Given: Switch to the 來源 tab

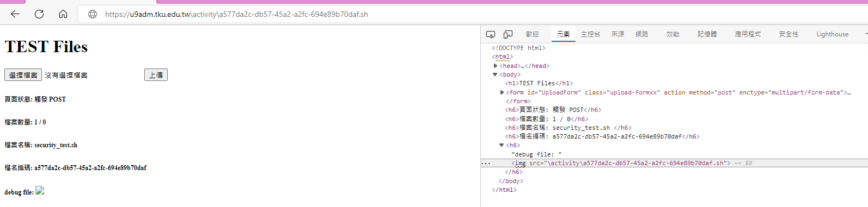Looking at the screenshot, I should (x=618, y=34).
